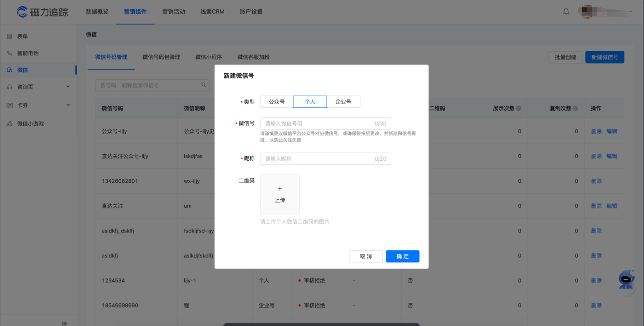Click the 取消 button in dialog
Image resolution: width=644 pixels, height=326 pixels.
[366, 256]
